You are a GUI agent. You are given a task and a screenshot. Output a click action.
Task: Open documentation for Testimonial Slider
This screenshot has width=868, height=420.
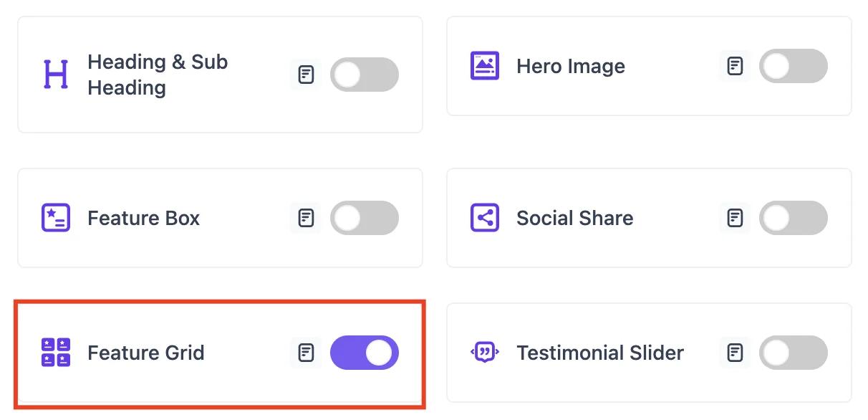(734, 353)
